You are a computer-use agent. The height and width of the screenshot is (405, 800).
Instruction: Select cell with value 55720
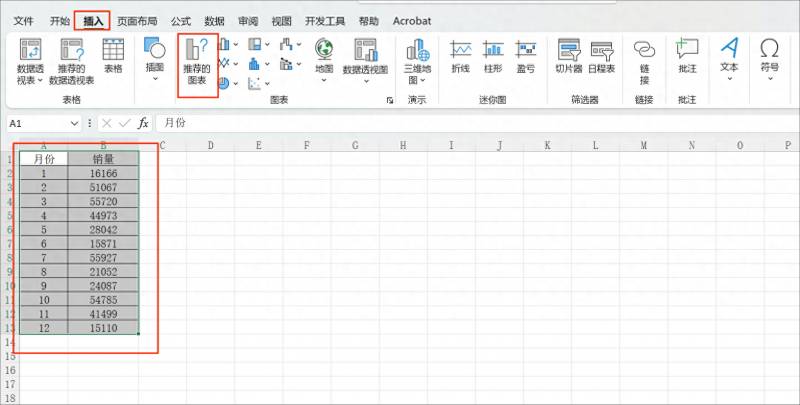[x=103, y=201]
